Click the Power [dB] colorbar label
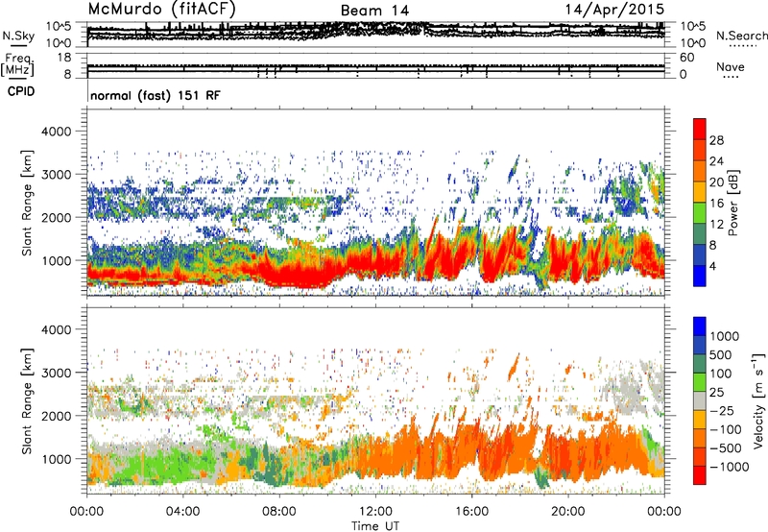 click(733, 203)
